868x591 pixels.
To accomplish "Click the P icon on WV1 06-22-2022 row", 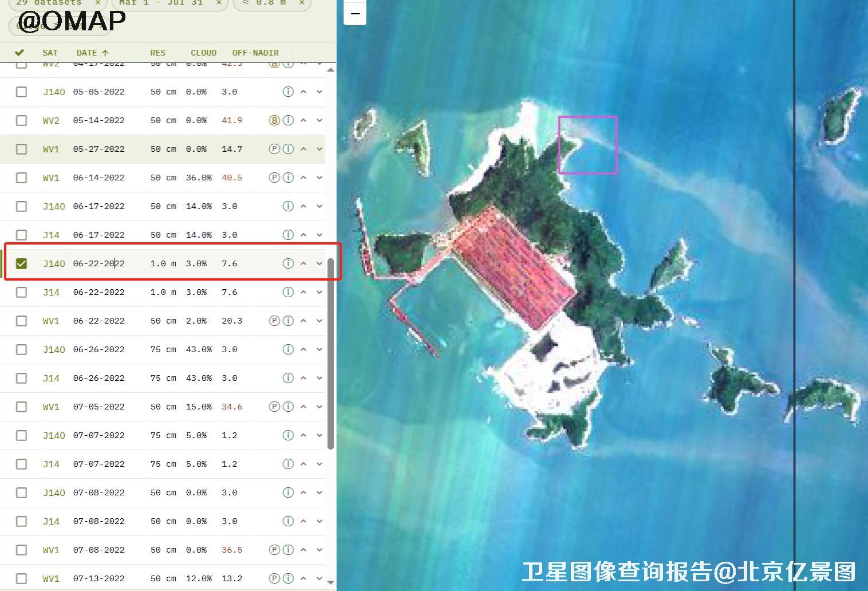I will pos(274,321).
